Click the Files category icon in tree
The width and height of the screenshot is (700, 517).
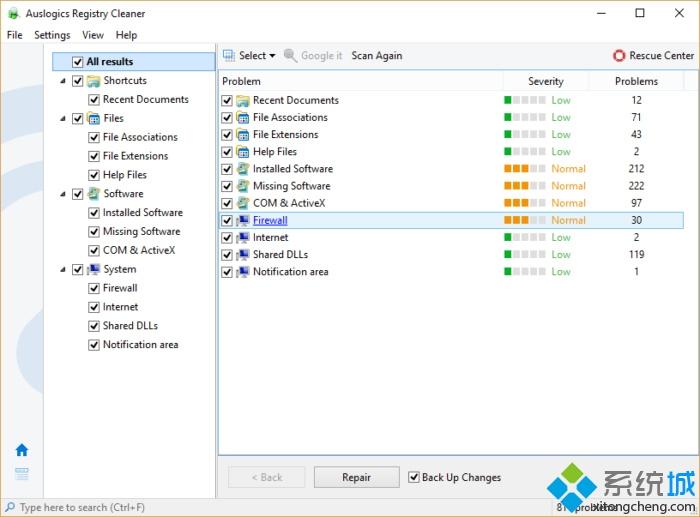(93, 118)
